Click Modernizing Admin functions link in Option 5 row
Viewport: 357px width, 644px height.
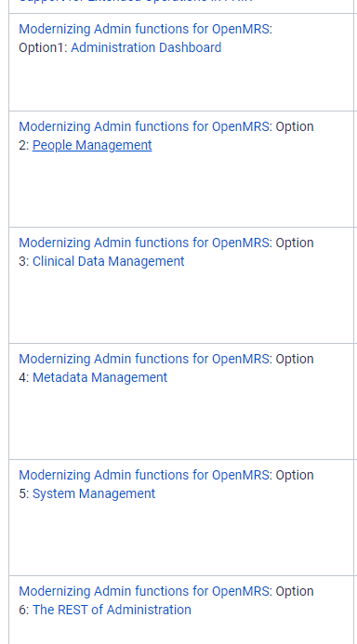coord(144,475)
